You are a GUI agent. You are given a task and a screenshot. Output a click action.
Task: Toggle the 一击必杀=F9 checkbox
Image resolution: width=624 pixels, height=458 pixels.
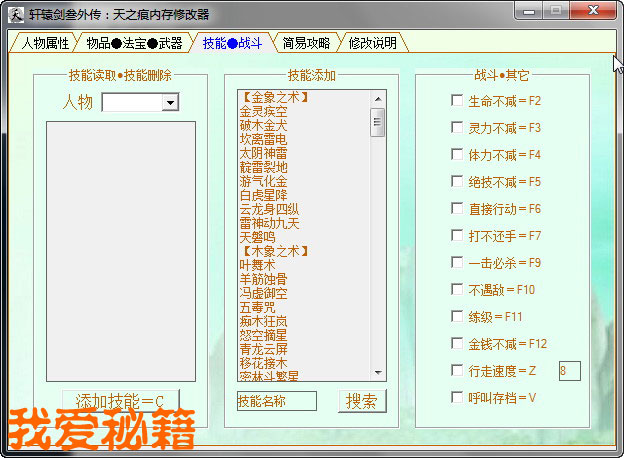coord(457,263)
